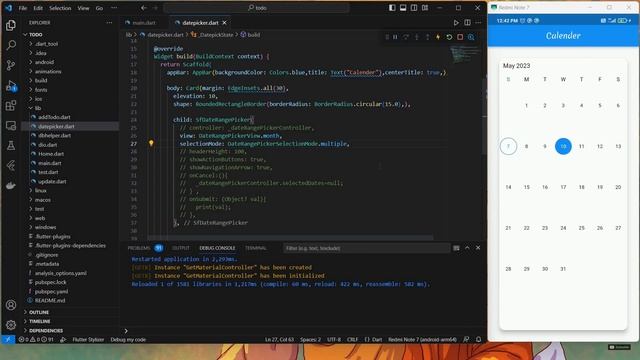640x360 pixels.
Task: Toggle the secondary side bar
Action: click(x=414, y=8)
